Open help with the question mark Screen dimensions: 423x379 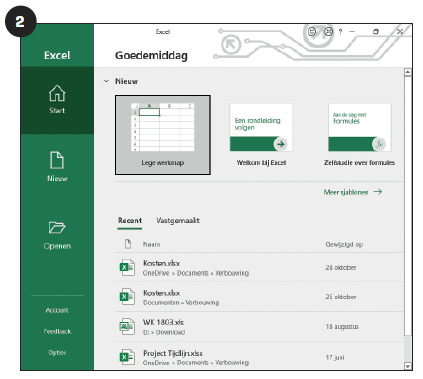point(340,32)
